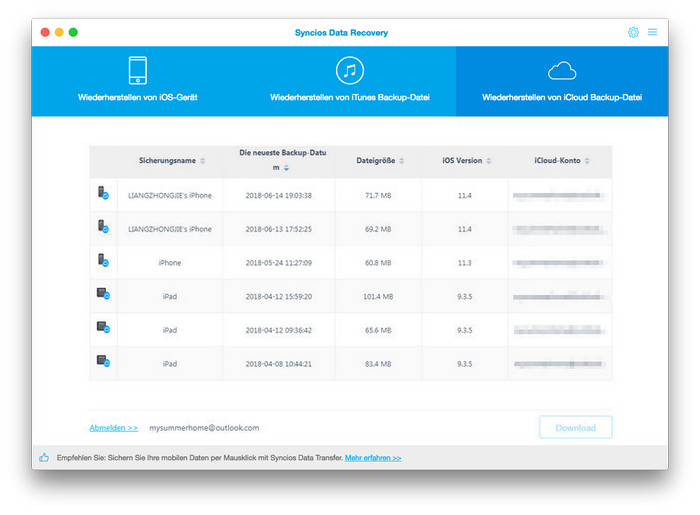Click iPhone device icon of the 2018-06-14 backup
700x515 pixels.
pos(104,193)
